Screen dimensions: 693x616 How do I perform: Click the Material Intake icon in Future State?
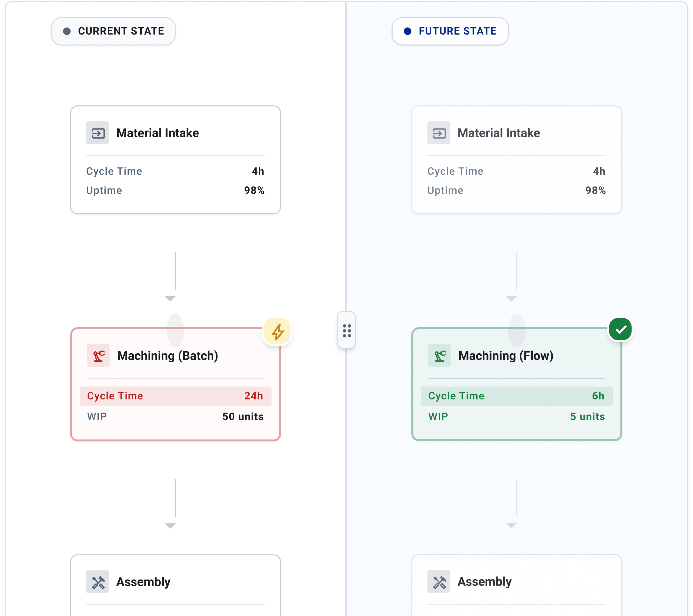[438, 133]
